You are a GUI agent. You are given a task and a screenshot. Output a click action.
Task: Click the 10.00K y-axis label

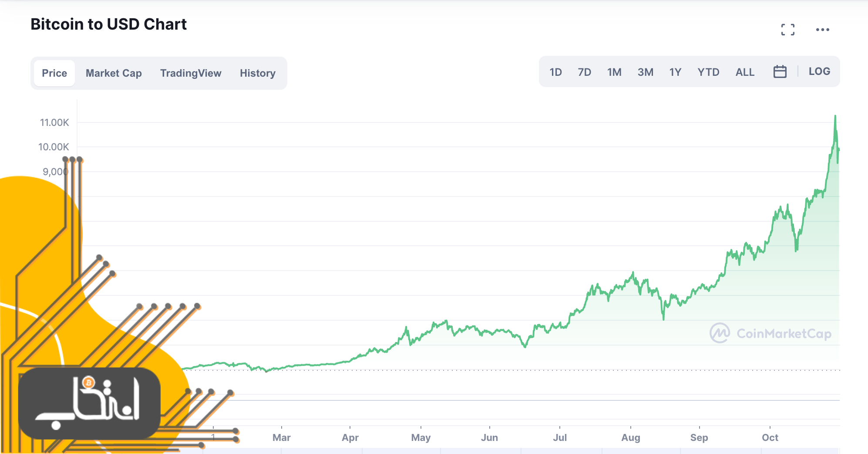[x=54, y=147]
